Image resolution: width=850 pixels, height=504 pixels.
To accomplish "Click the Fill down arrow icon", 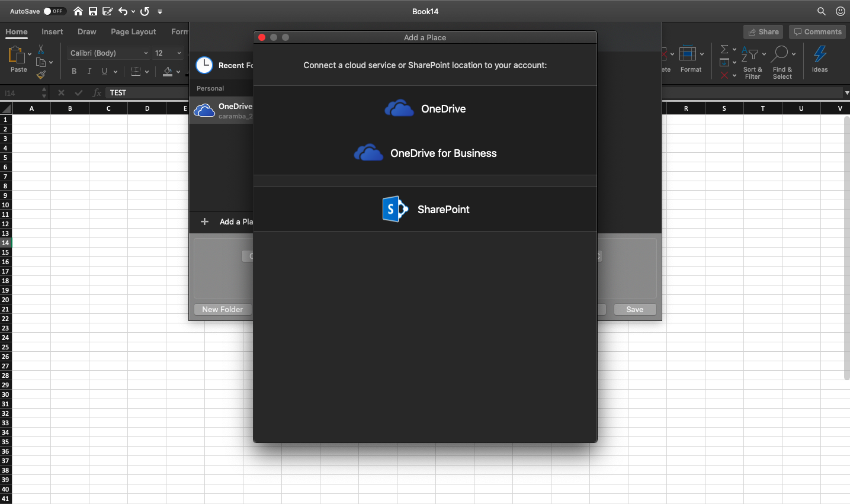I will click(724, 62).
